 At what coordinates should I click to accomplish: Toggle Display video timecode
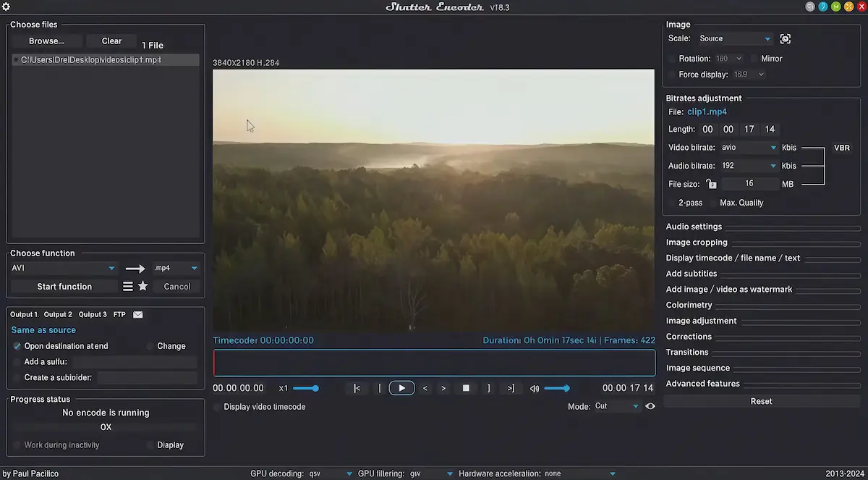click(x=216, y=407)
